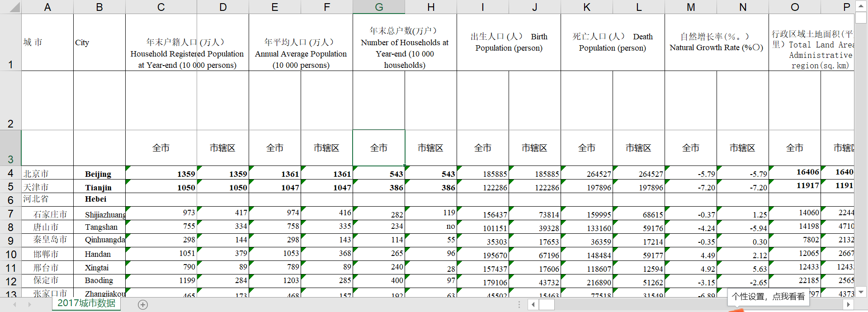
Task: Add a new sheet with plus button
Action: (x=143, y=305)
